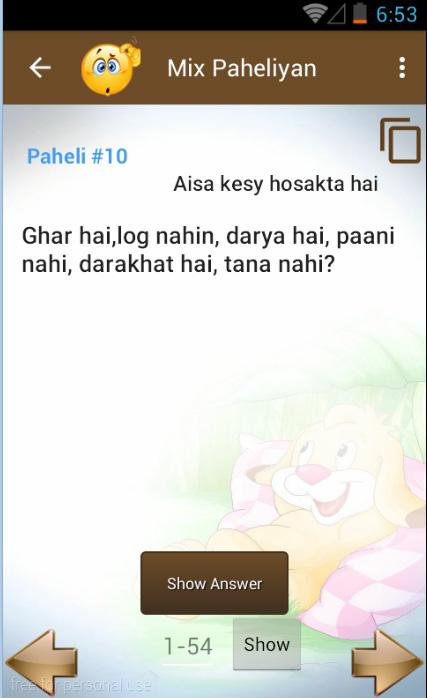Open the three-dot overflow menu
The height and width of the screenshot is (698, 427).
tap(402, 68)
